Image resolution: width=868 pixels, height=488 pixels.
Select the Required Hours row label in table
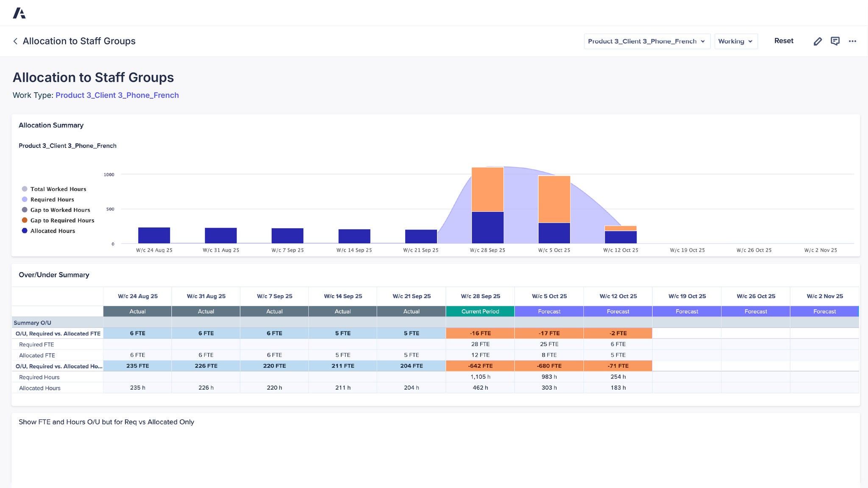pos(57,377)
